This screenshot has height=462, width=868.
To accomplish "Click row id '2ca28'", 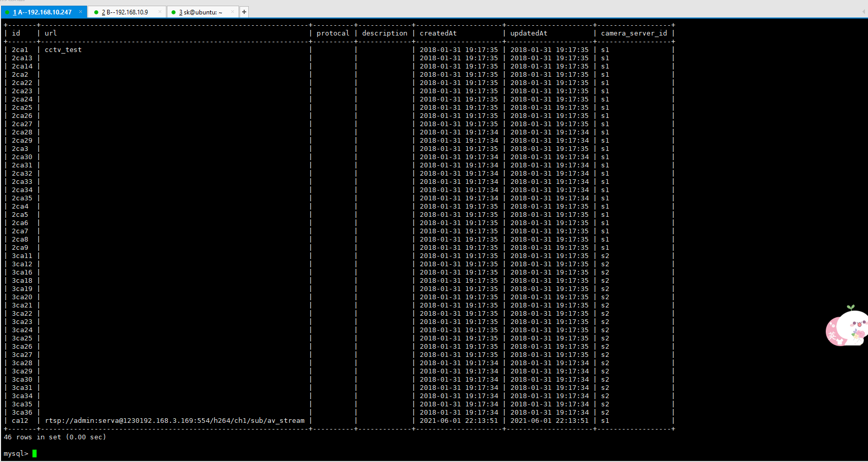I will (x=22, y=132).
